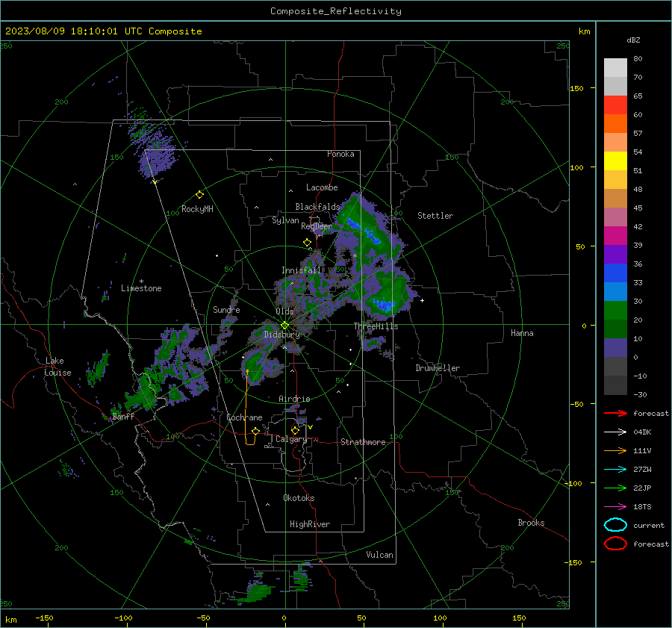
Task: Click the Brooks town label
Action: tap(531, 523)
